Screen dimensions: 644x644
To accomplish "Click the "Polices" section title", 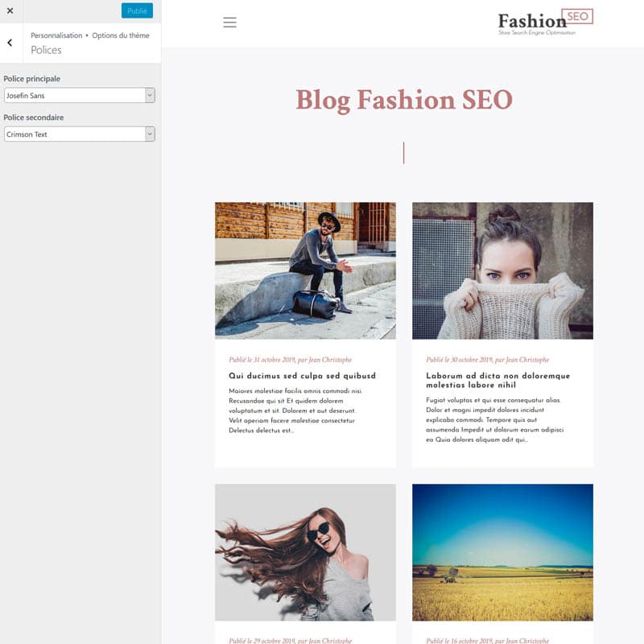I will pyautogui.click(x=46, y=50).
